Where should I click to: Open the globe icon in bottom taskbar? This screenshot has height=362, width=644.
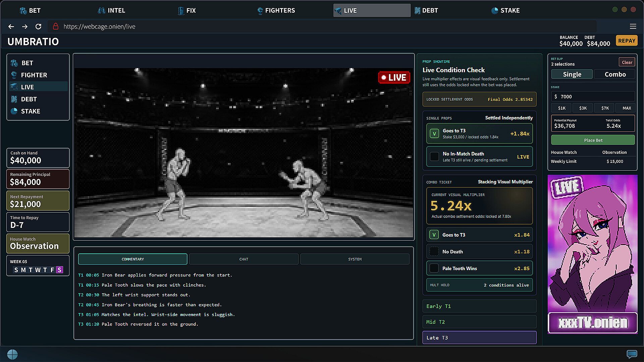click(x=12, y=354)
